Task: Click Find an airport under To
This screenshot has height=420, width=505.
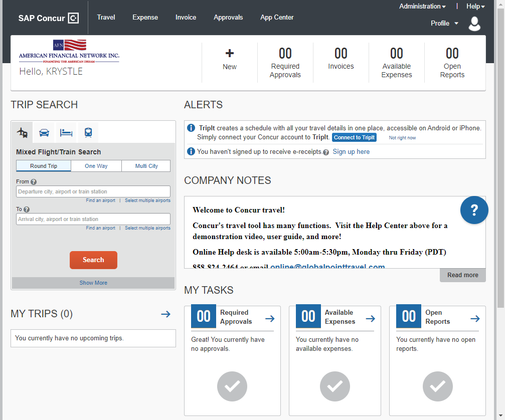Action: (100, 228)
